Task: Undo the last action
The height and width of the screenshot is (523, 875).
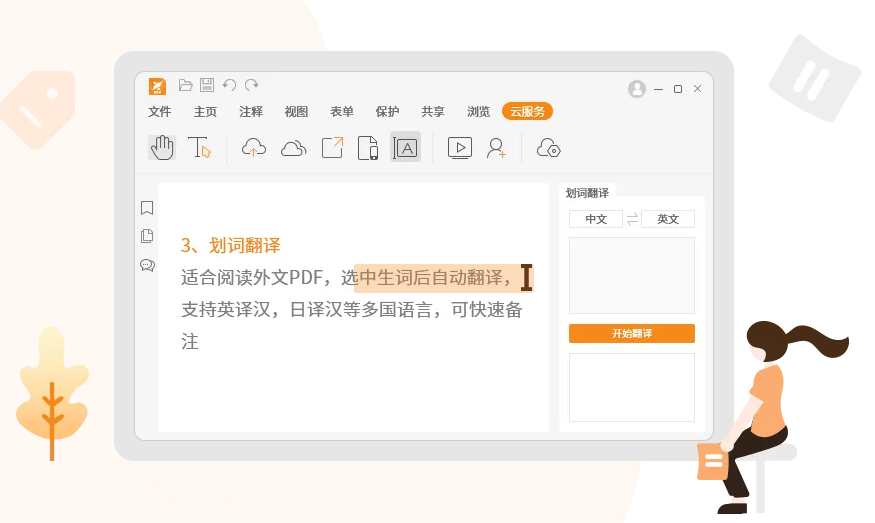Action: pyautogui.click(x=229, y=85)
